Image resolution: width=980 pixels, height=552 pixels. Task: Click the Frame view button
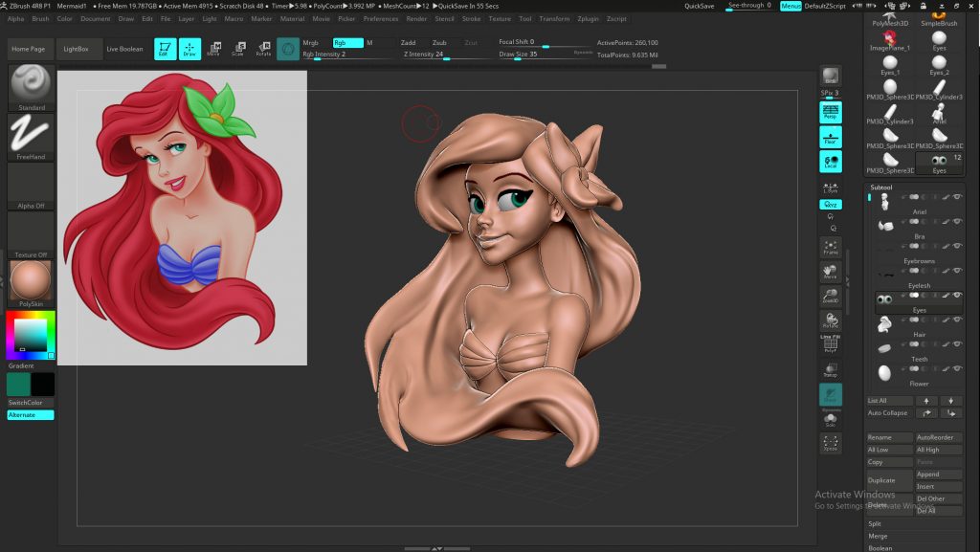(x=831, y=247)
